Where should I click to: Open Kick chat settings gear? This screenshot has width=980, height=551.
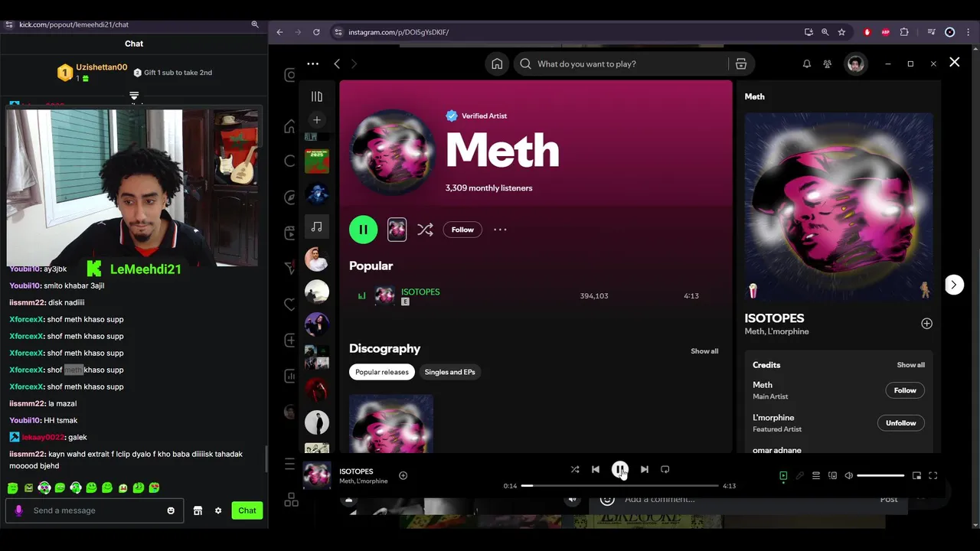[218, 510]
